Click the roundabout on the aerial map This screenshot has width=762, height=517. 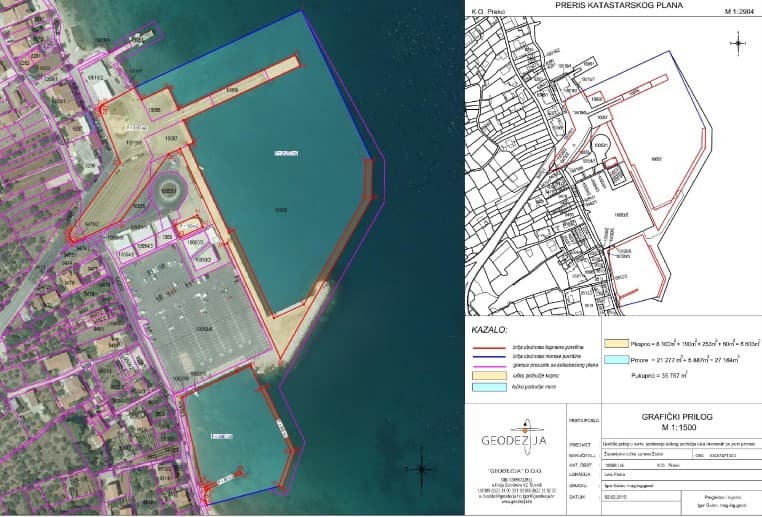coord(168,191)
